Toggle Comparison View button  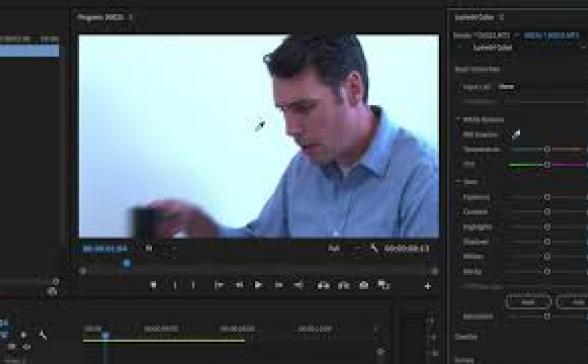[x=383, y=285]
